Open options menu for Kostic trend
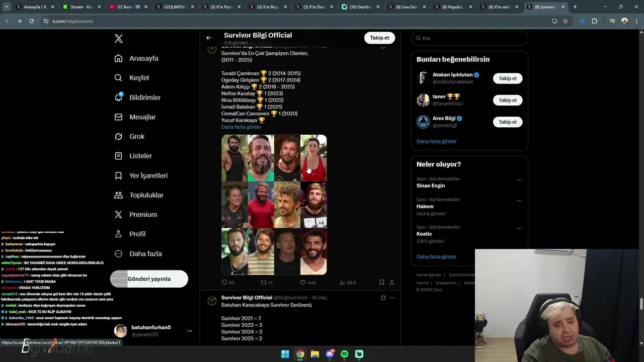 point(519,228)
